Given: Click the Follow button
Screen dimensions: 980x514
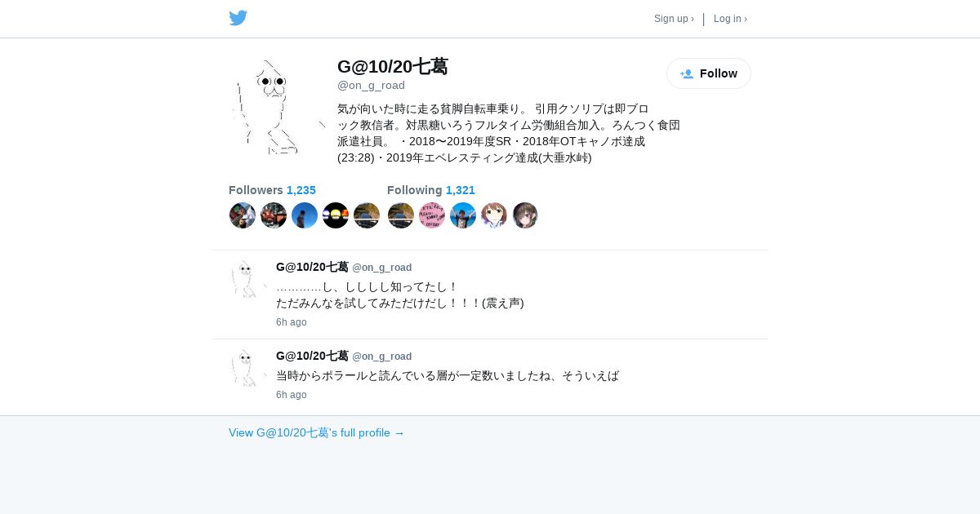Looking at the screenshot, I should (709, 73).
